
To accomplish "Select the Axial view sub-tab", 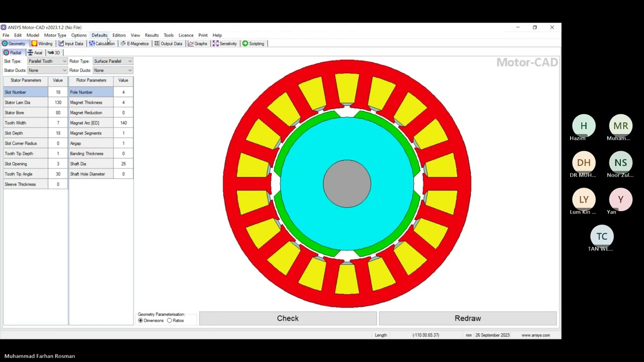I will pos(35,53).
